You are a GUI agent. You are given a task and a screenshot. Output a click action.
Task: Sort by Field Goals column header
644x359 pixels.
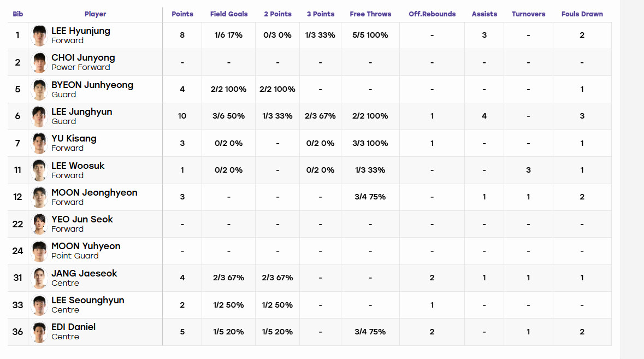point(229,14)
